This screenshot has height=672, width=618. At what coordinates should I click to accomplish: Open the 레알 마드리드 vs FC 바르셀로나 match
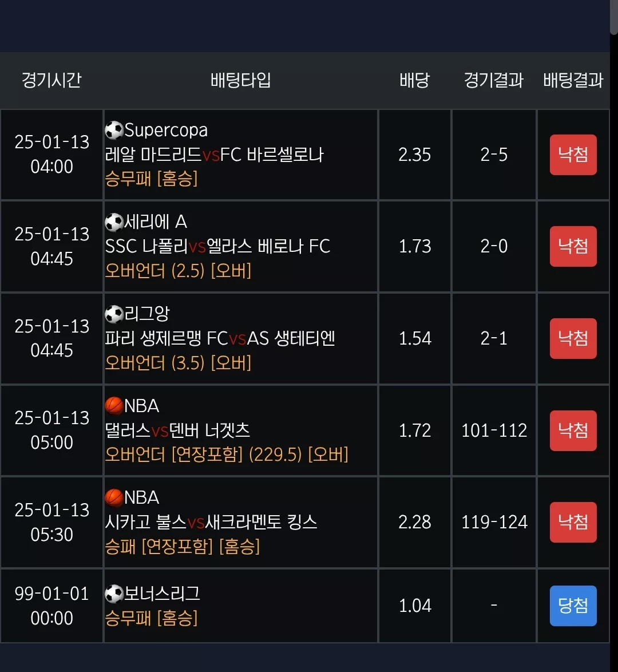pyautogui.click(x=214, y=155)
